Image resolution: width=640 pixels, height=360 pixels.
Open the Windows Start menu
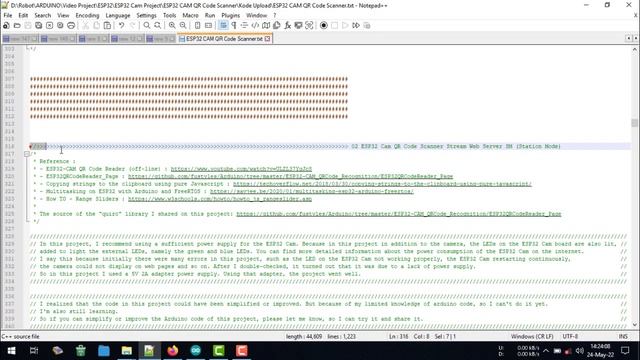coord(11,351)
